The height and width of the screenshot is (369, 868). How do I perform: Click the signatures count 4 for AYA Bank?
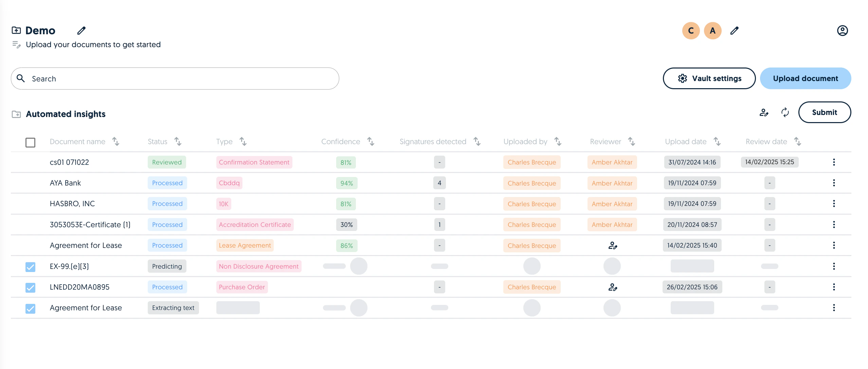[439, 183]
